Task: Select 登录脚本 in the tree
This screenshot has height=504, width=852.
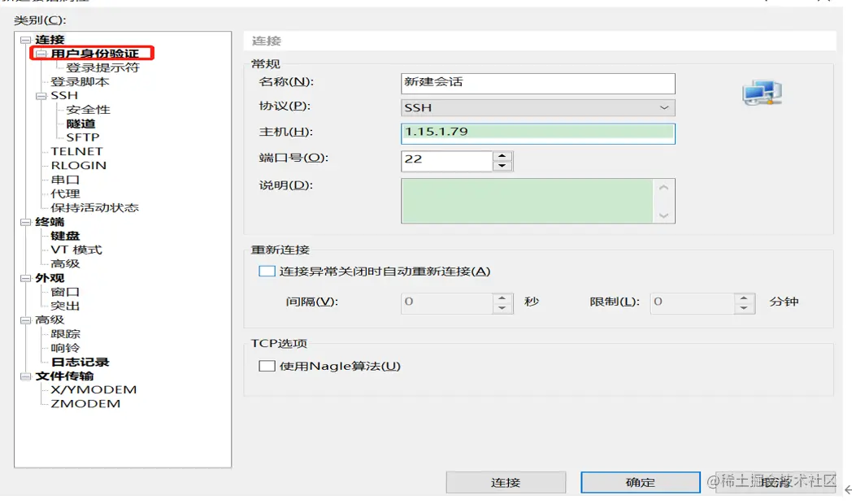Action: pyautogui.click(x=80, y=82)
